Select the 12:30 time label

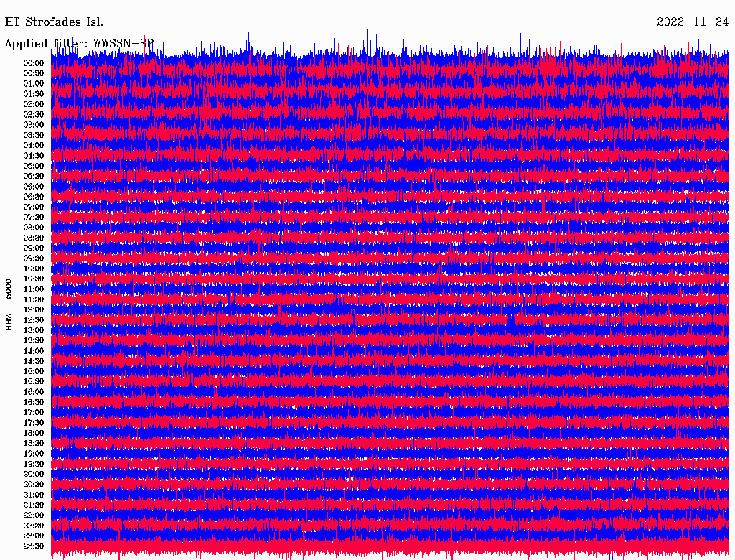coord(34,320)
